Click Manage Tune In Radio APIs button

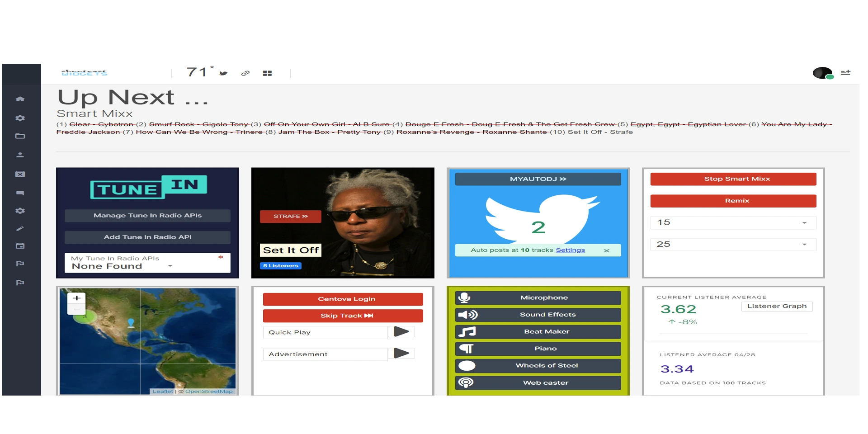147,216
